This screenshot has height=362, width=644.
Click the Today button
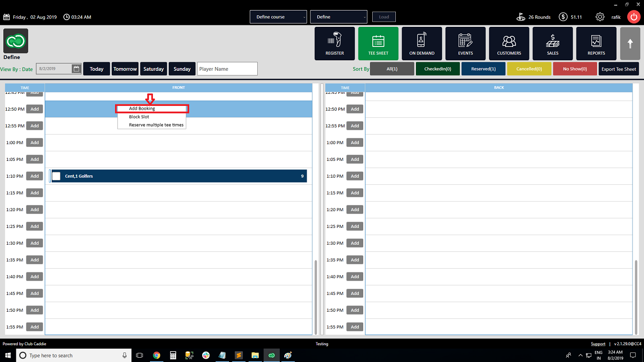pos(96,69)
